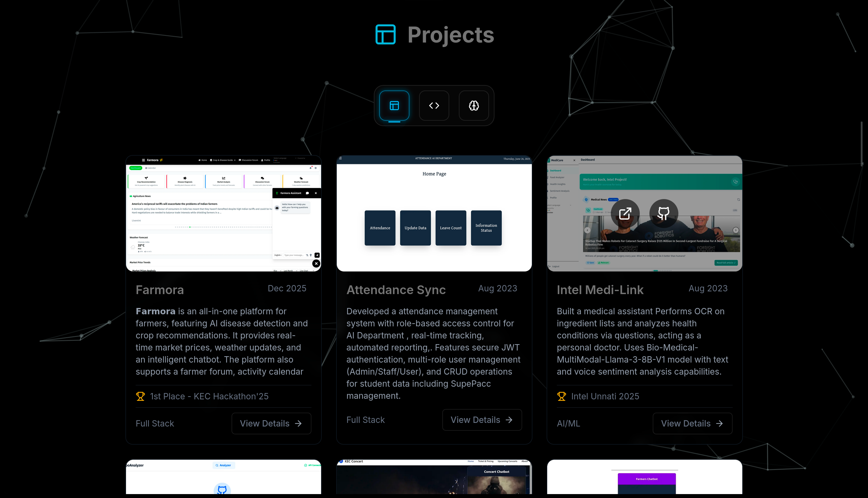Screen dimensions: 868x498
Task: View Details for Farmora project
Action: [271, 423]
